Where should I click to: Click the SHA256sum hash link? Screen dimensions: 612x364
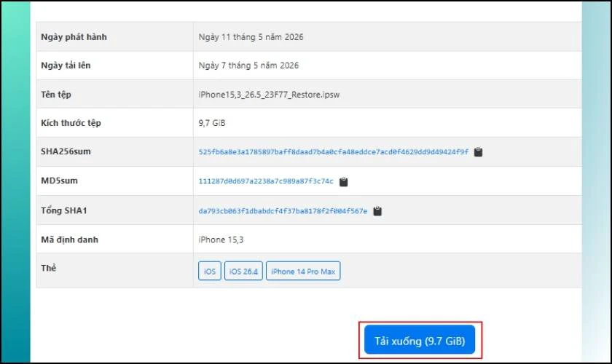click(334, 151)
